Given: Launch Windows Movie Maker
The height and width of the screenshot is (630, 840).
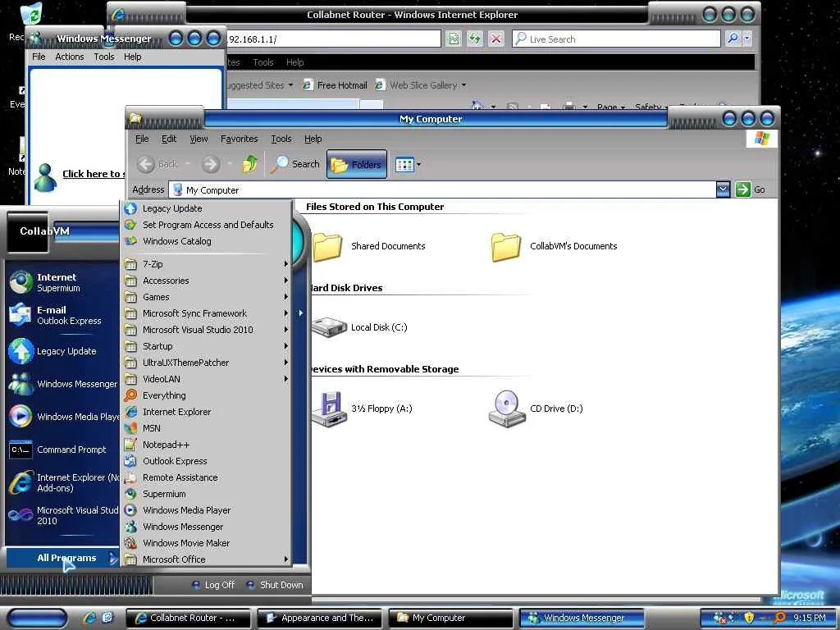Looking at the screenshot, I should (x=207, y=543).
